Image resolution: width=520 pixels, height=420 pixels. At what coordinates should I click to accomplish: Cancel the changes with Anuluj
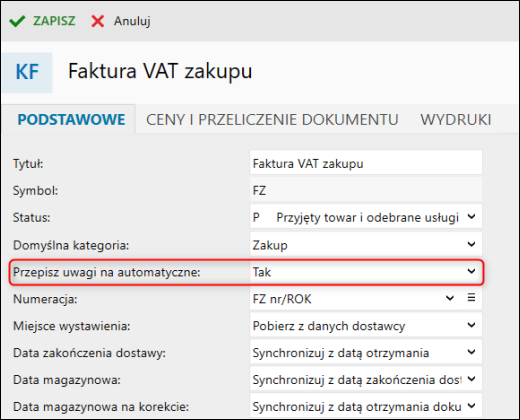click(132, 21)
